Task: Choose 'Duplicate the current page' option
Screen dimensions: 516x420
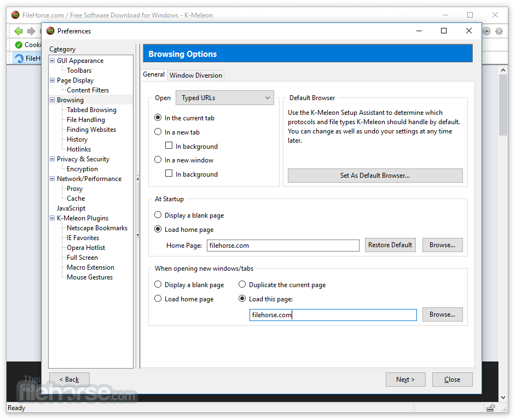Action: click(242, 284)
